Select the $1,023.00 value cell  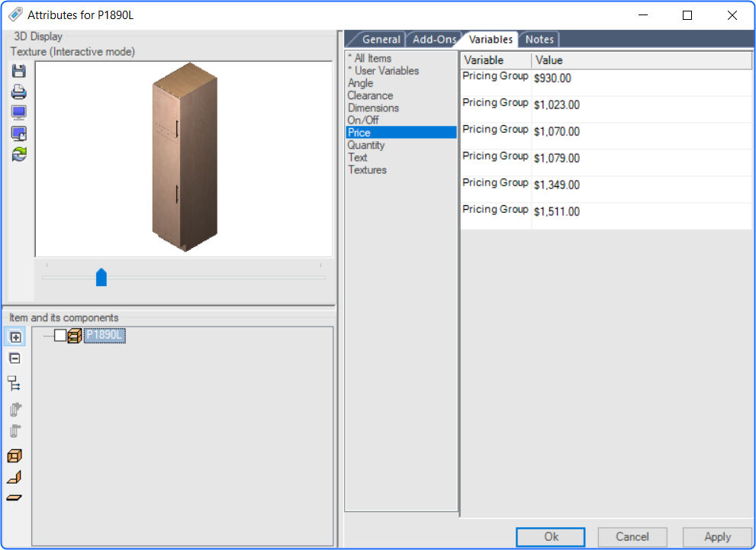tap(642, 109)
